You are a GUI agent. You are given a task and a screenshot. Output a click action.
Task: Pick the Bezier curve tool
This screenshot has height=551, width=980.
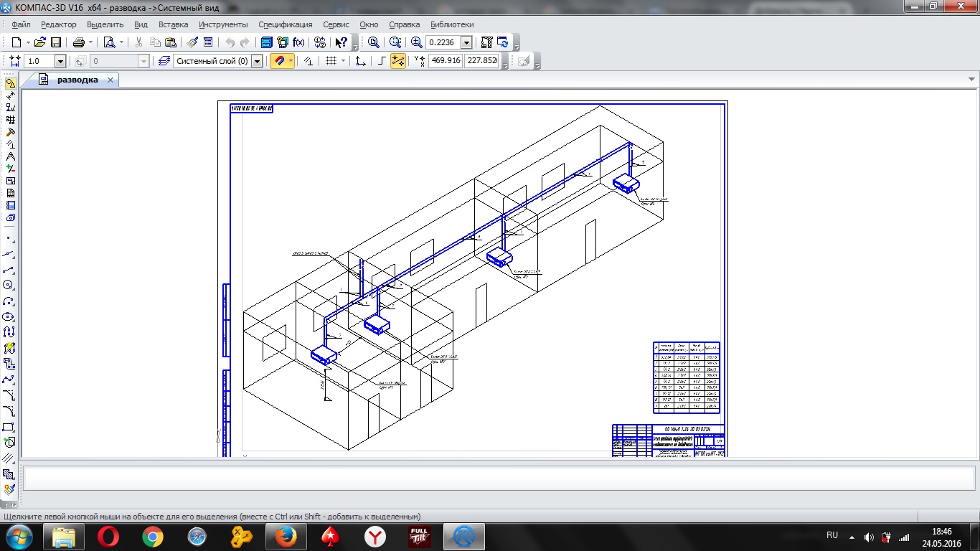coord(9,379)
